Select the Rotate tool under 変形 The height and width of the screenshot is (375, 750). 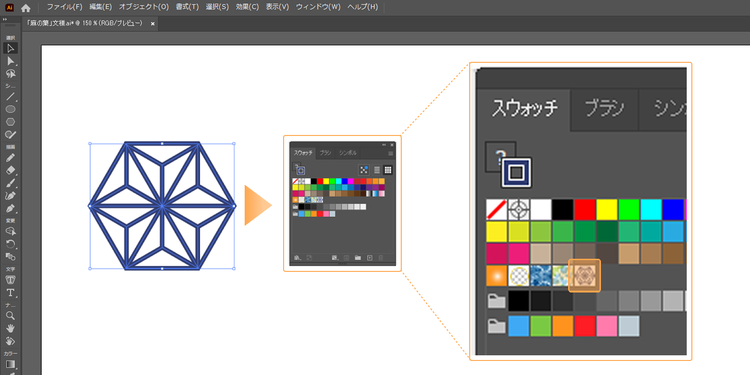click(x=11, y=244)
